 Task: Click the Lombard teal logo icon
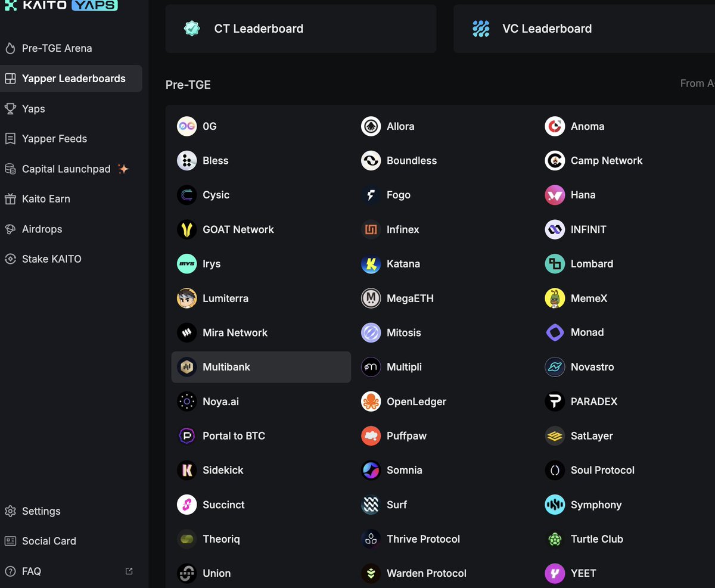[x=555, y=264]
